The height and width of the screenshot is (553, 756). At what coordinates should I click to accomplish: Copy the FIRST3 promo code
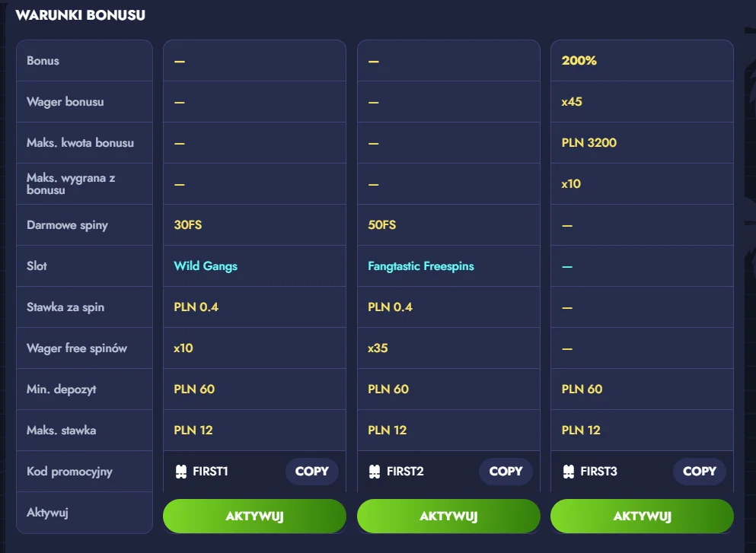click(x=700, y=471)
